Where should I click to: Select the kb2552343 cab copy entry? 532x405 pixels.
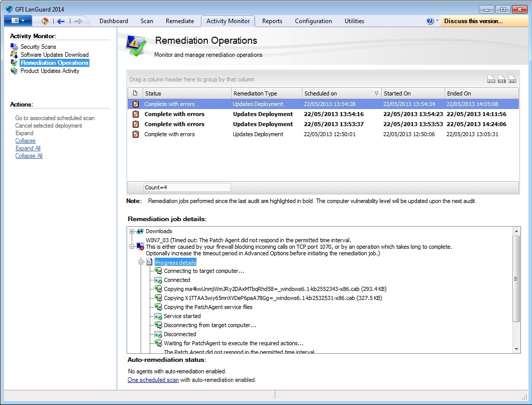[x=275, y=289]
